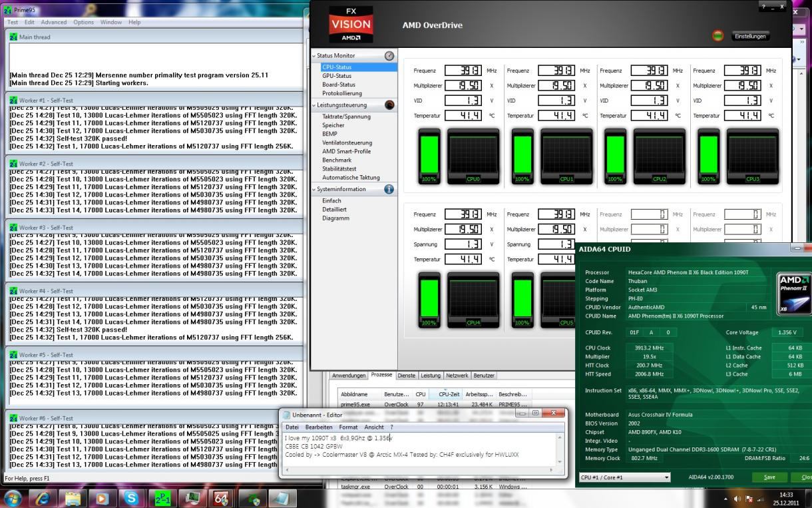Screen dimensions: 812x508
Task: Switch to Benutzer tab in Task Manager
Action: [484, 376]
